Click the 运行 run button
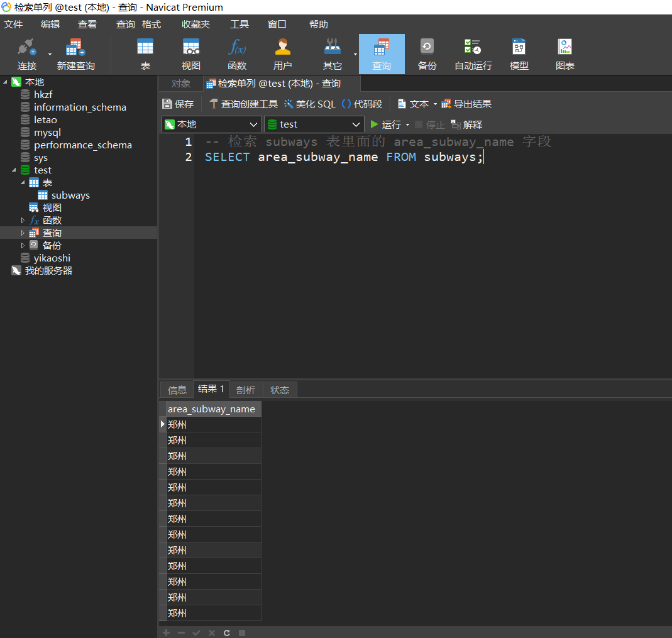The image size is (672, 638). point(385,124)
